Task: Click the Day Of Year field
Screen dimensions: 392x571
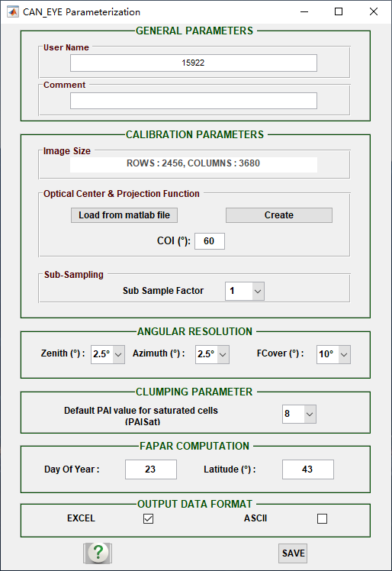Action: [151, 469]
